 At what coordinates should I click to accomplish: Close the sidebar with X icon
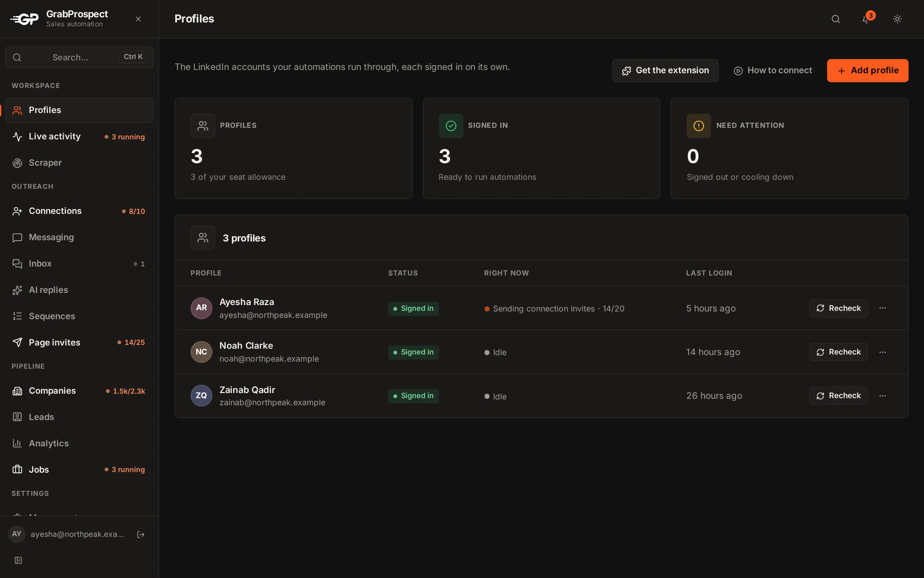(x=138, y=19)
